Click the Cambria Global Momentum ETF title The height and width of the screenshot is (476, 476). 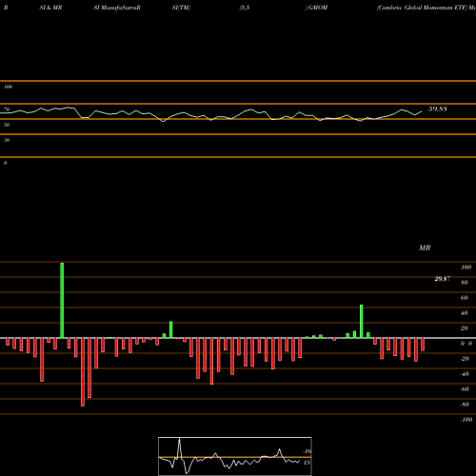(423, 8)
